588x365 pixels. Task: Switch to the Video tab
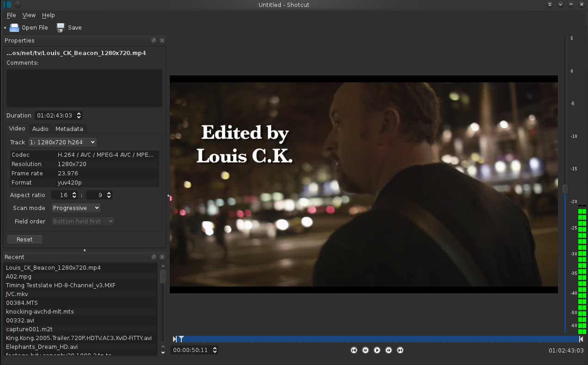(x=17, y=129)
